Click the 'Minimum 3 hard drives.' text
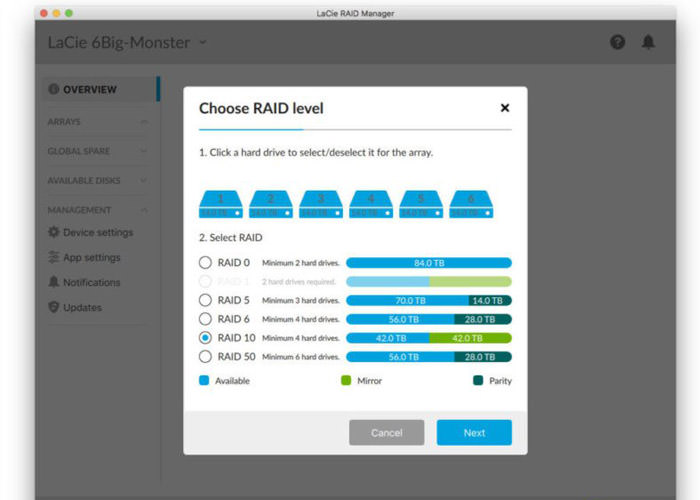This screenshot has width=700, height=500. click(x=300, y=300)
